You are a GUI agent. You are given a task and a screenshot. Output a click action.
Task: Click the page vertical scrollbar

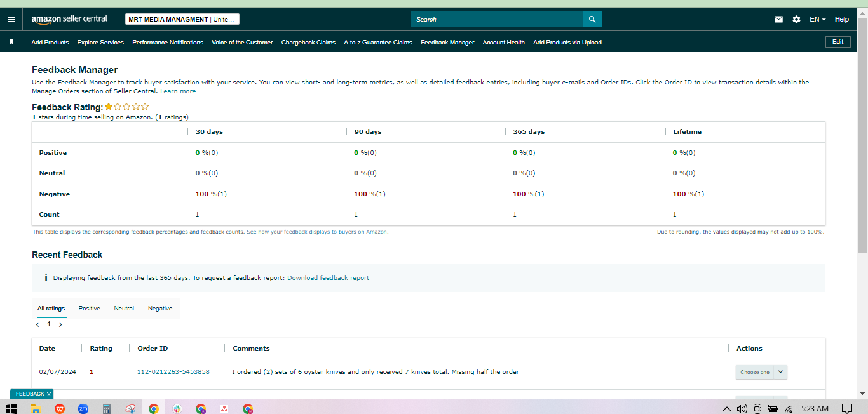(862, 136)
